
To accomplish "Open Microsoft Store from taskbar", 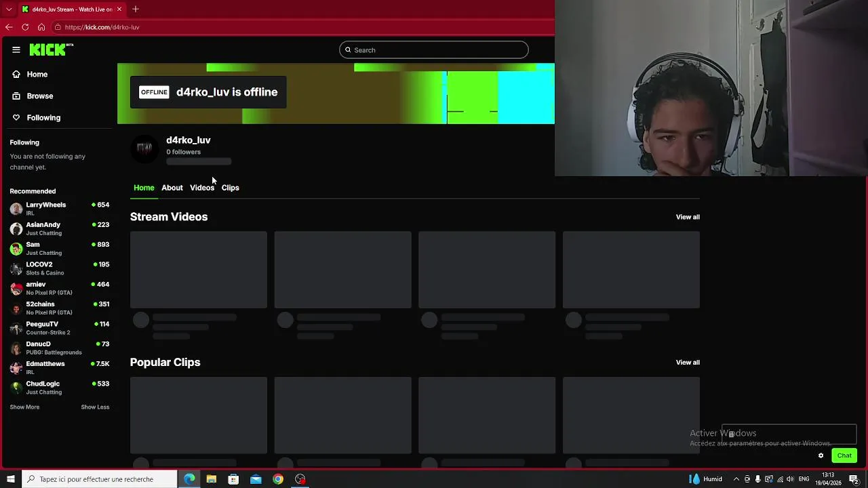I will coord(233,479).
